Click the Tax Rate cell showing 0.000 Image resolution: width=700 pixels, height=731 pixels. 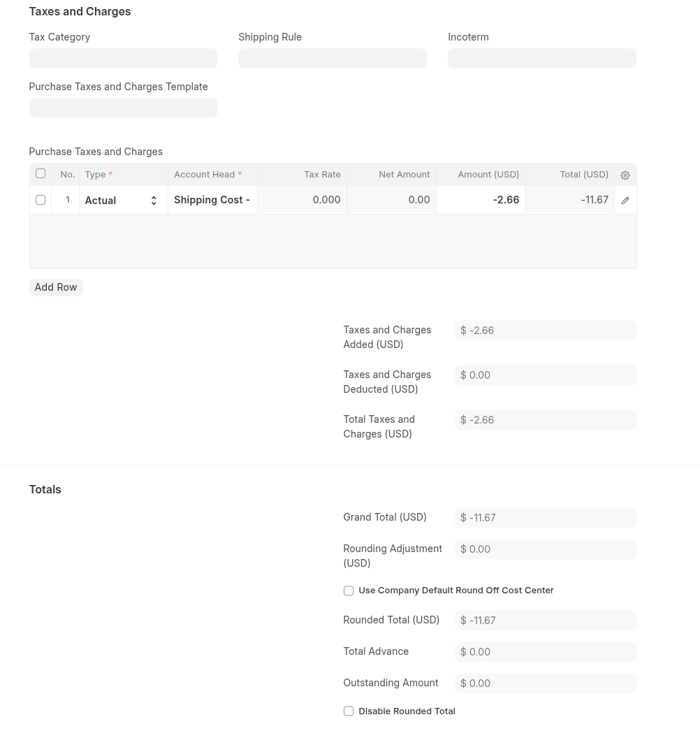tap(302, 200)
